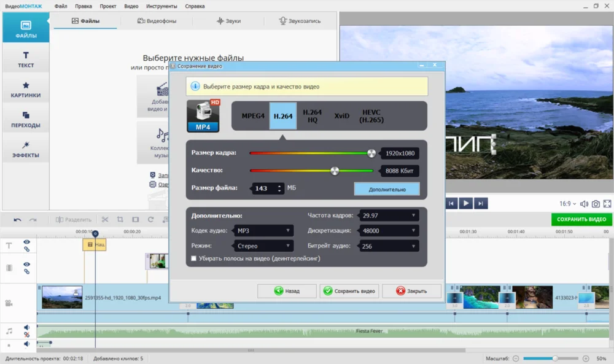Click the 'Качество' slider handle
Viewport: 614px width, 364px height.
(335, 171)
